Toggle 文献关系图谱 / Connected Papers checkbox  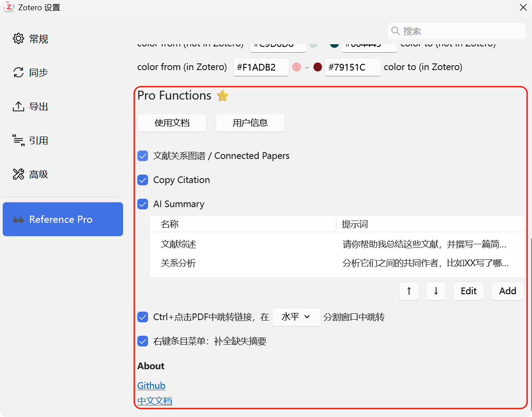(143, 156)
